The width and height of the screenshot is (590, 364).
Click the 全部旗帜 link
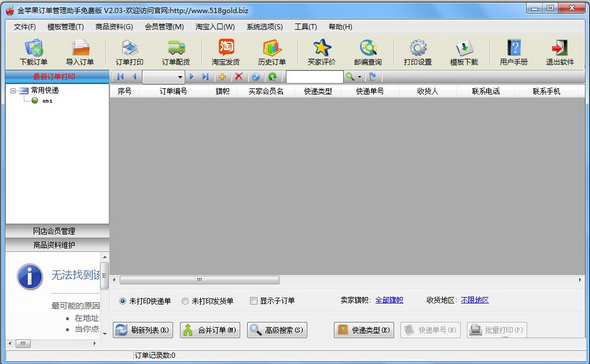tap(389, 300)
